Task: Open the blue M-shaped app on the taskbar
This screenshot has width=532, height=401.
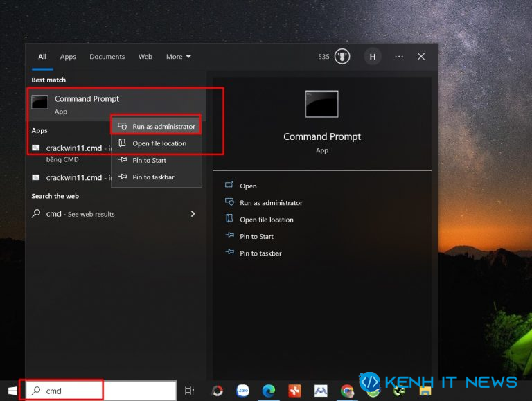Action: pos(321,391)
